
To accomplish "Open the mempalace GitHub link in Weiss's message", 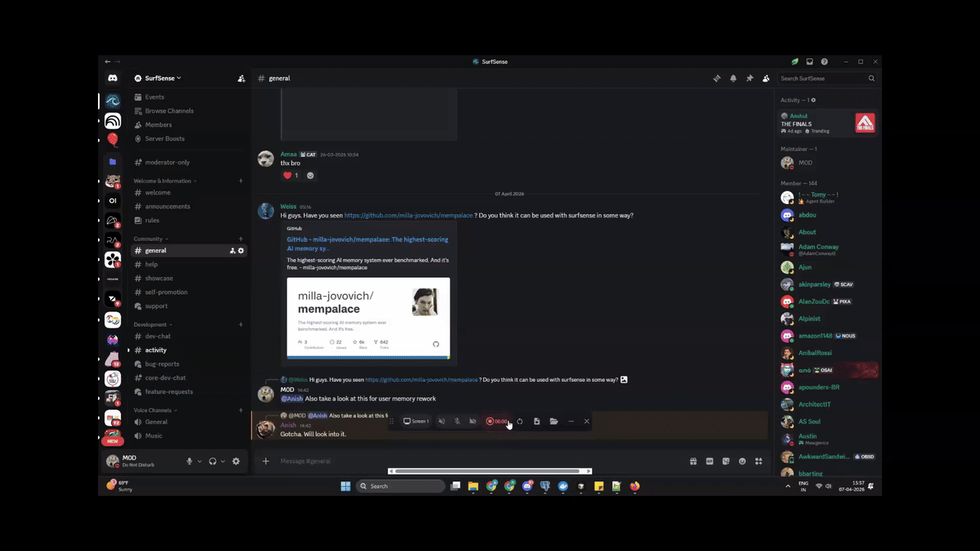I will point(409,216).
